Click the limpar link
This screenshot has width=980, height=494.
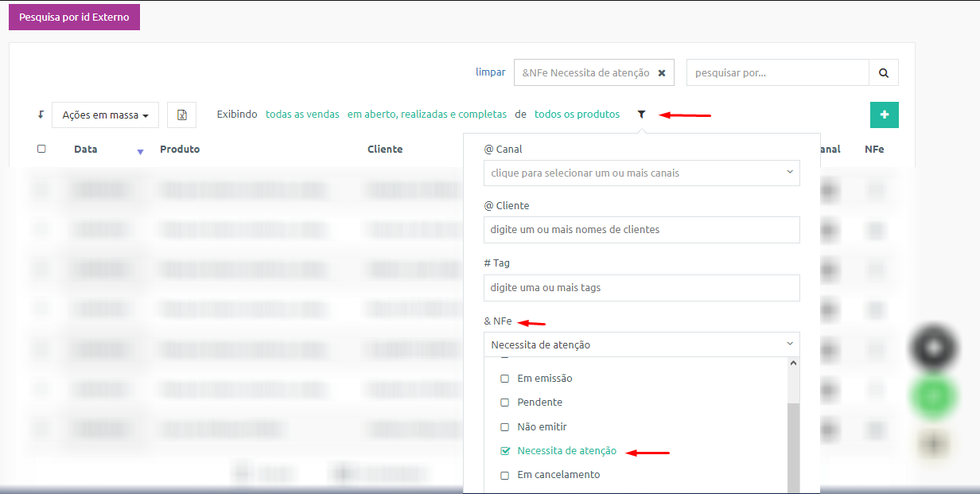[490, 72]
